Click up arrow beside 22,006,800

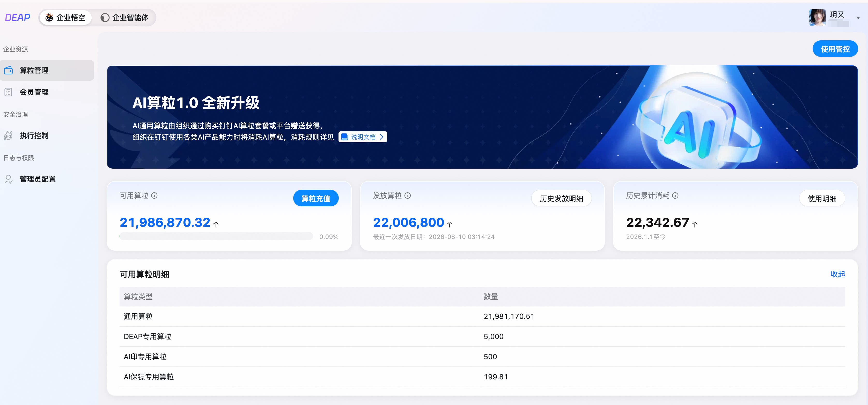(x=450, y=224)
